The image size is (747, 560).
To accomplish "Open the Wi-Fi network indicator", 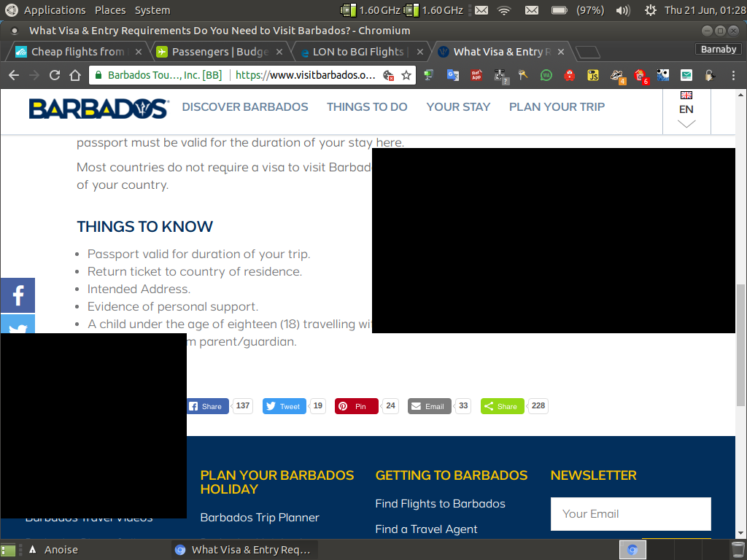I will 504,10.
